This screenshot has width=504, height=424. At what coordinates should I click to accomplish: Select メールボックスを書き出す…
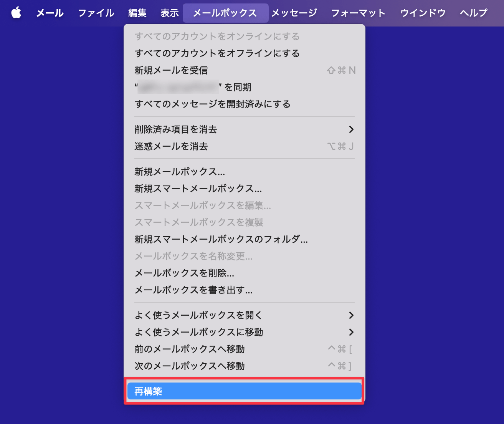[x=245, y=290]
